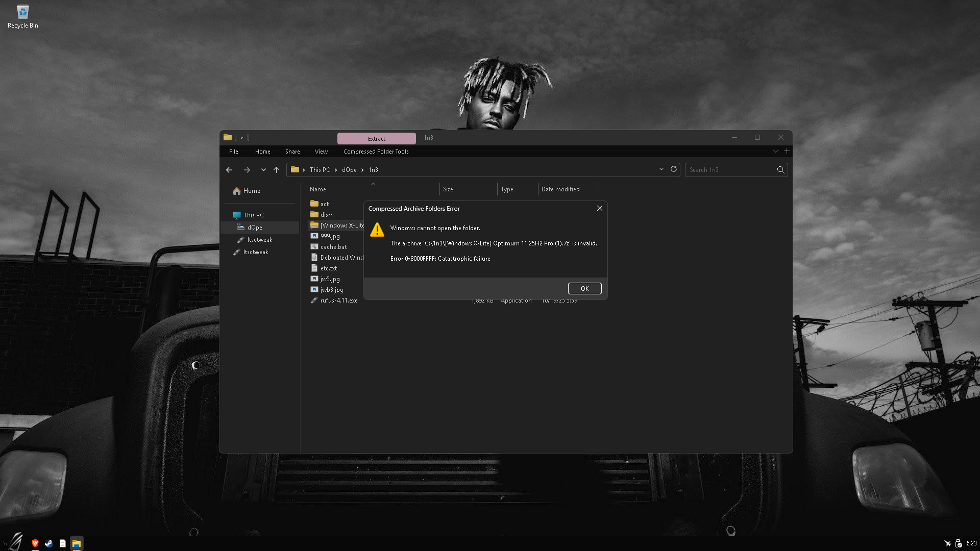Close the Compressed Archive Folders Error dialog

pos(600,208)
